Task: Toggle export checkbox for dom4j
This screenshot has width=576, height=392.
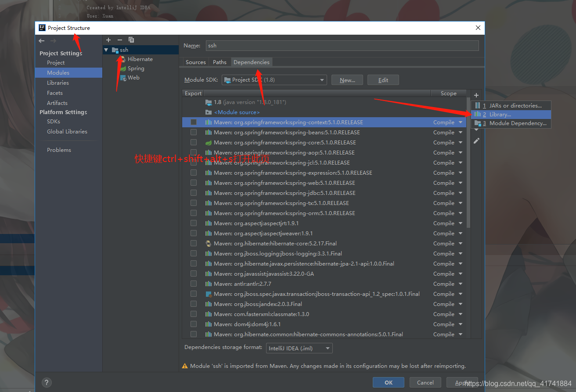Action: (x=194, y=324)
